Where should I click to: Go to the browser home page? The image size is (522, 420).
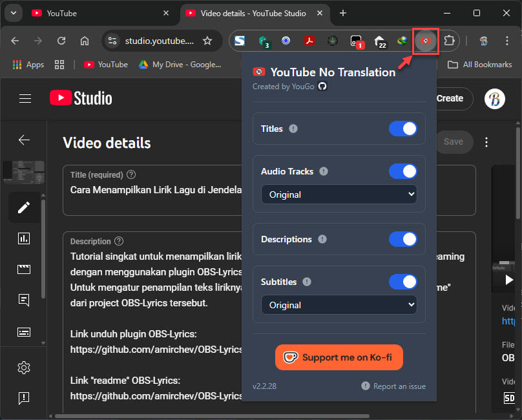click(x=85, y=41)
